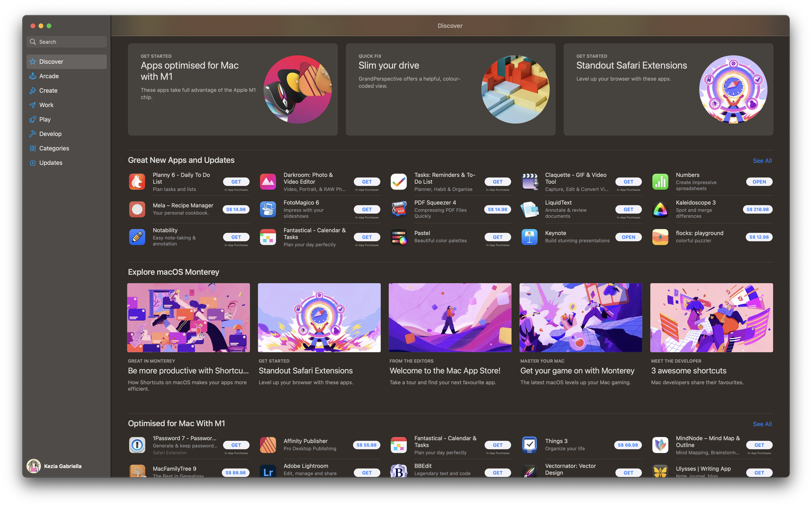Select the Numbers spreadsheet app icon
Viewport: 812px width, 507px height.
point(660,182)
